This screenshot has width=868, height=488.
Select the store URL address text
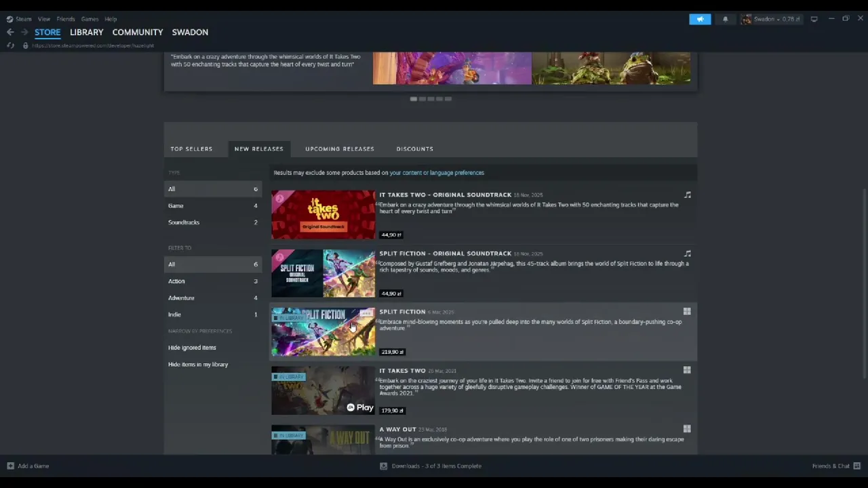point(93,45)
